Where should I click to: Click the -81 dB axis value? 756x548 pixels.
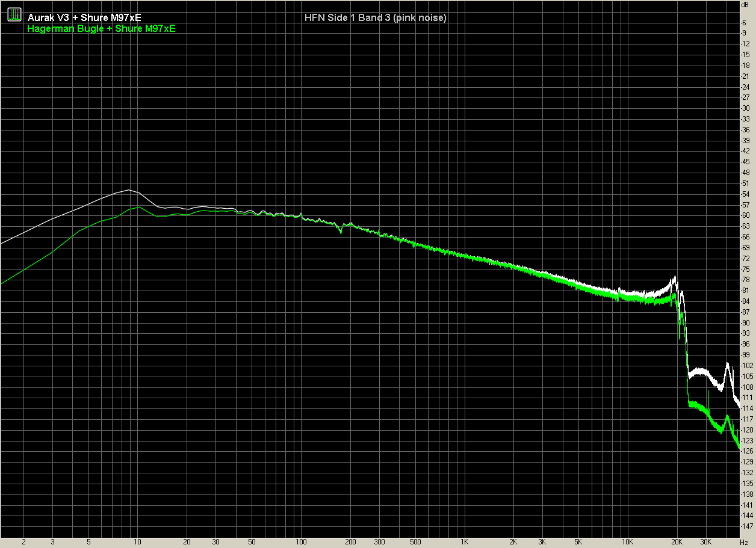[746, 290]
